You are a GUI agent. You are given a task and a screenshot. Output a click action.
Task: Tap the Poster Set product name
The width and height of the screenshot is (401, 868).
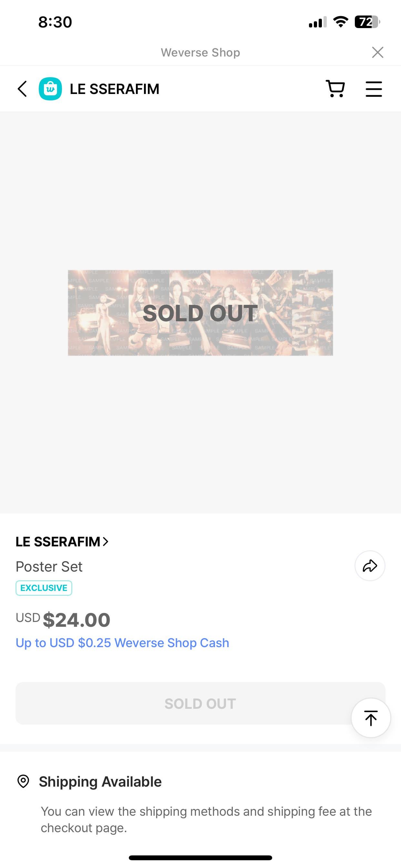coord(49,567)
